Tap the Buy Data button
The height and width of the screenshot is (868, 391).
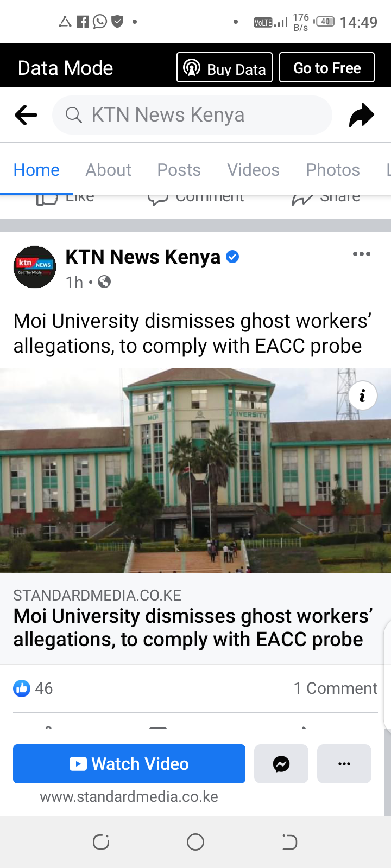225,67
